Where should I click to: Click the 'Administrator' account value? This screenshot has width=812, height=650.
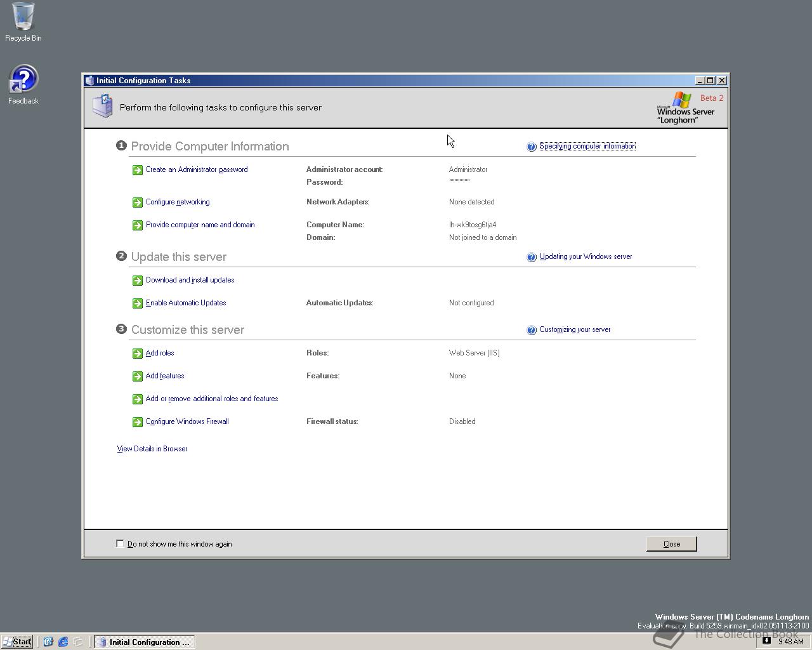[x=468, y=169]
